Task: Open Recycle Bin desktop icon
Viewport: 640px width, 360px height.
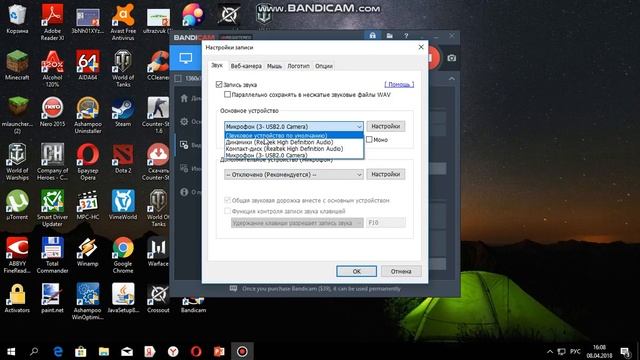Action: point(17,18)
